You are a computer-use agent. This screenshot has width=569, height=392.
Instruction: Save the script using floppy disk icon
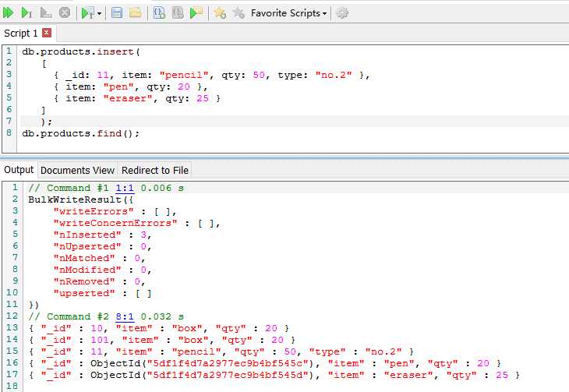[117, 13]
